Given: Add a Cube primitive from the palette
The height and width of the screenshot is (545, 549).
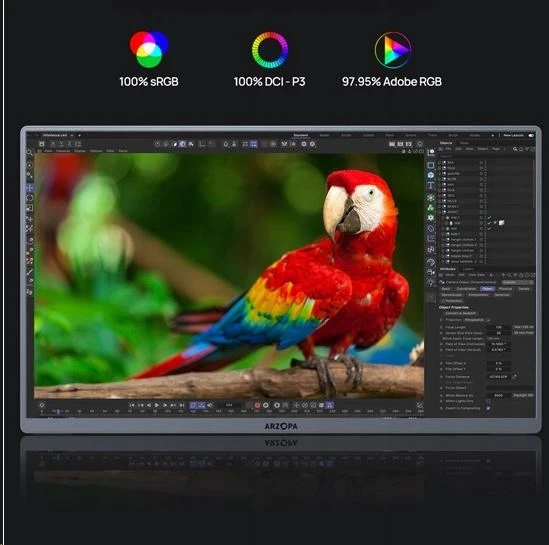Looking at the screenshot, I should click(x=431, y=165).
